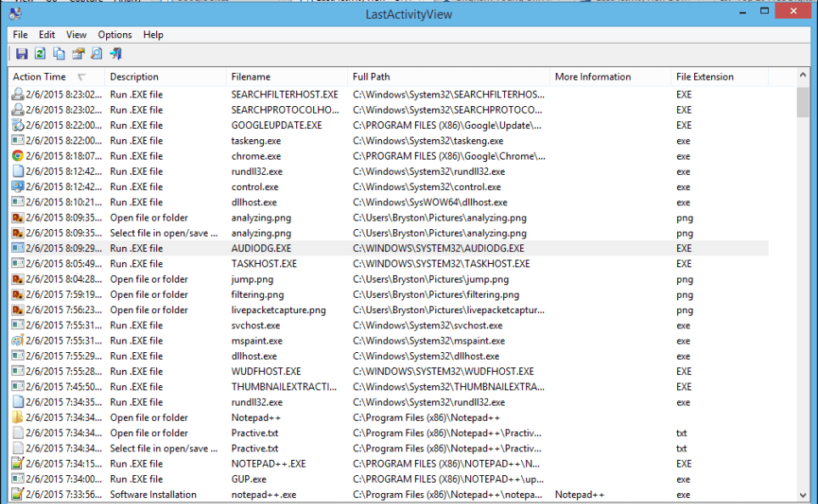Image resolution: width=818 pixels, height=504 pixels.
Task: Click the Save Selected Items toolbar icon
Action: [x=21, y=53]
